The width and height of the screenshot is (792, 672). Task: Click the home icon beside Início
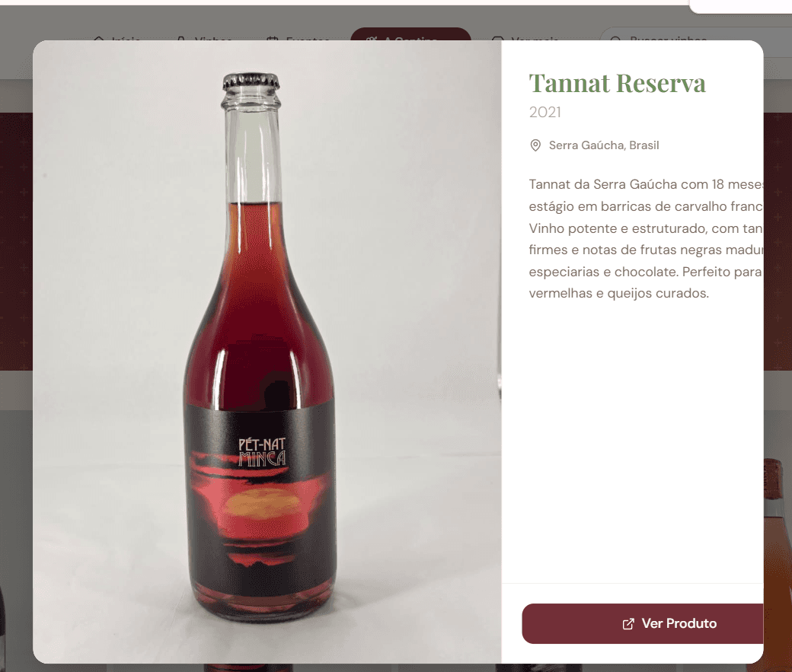[x=99, y=38]
